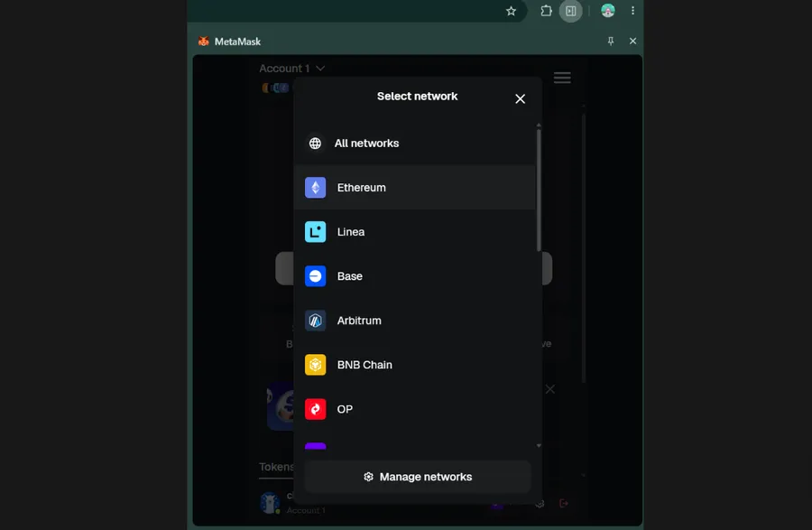Select BNB Chain network
The height and width of the screenshot is (530, 812).
tap(414, 365)
